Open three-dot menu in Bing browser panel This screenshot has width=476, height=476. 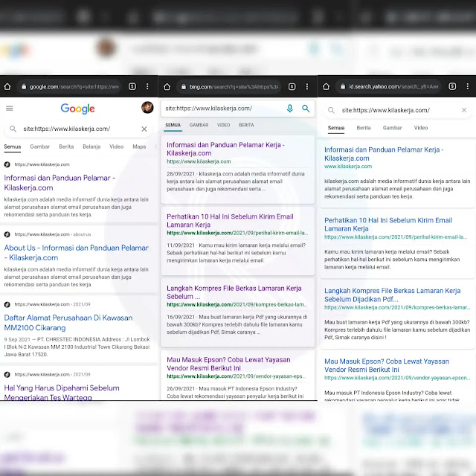[307, 87]
